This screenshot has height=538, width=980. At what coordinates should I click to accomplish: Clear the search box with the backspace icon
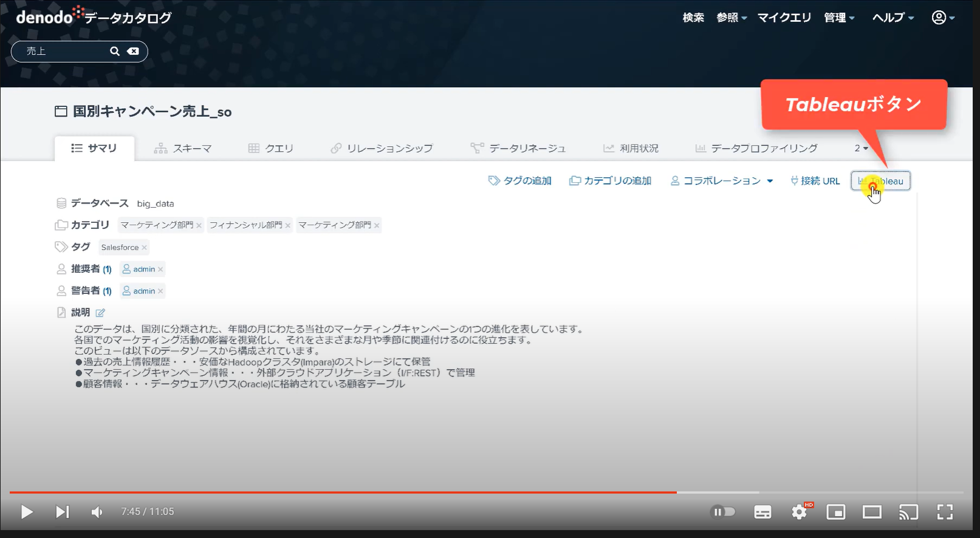tap(133, 52)
